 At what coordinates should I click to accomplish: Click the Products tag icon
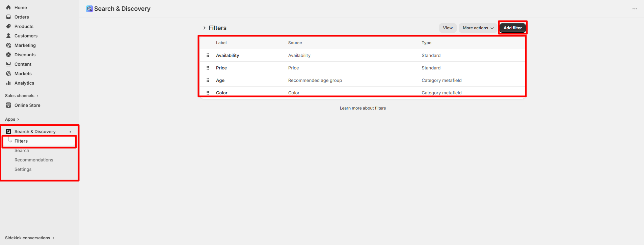8,26
